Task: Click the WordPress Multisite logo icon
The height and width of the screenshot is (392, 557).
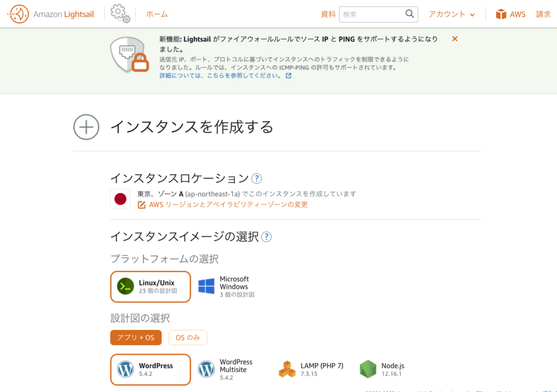Action: tap(206, 369)
